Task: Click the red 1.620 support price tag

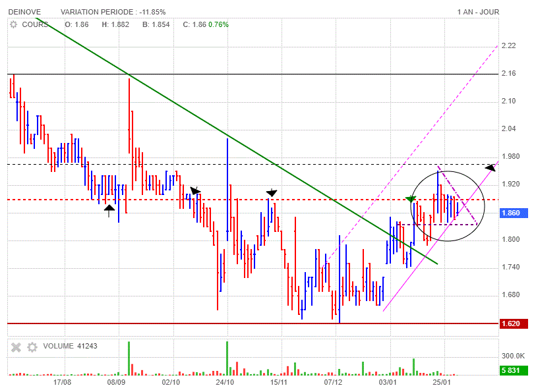Action: point(514,323)
